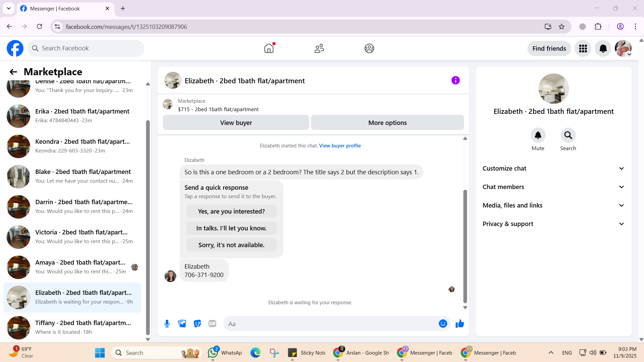Expand Customize chat section
Viewport: 644px width, 362px height.
[x=553, y=169]
